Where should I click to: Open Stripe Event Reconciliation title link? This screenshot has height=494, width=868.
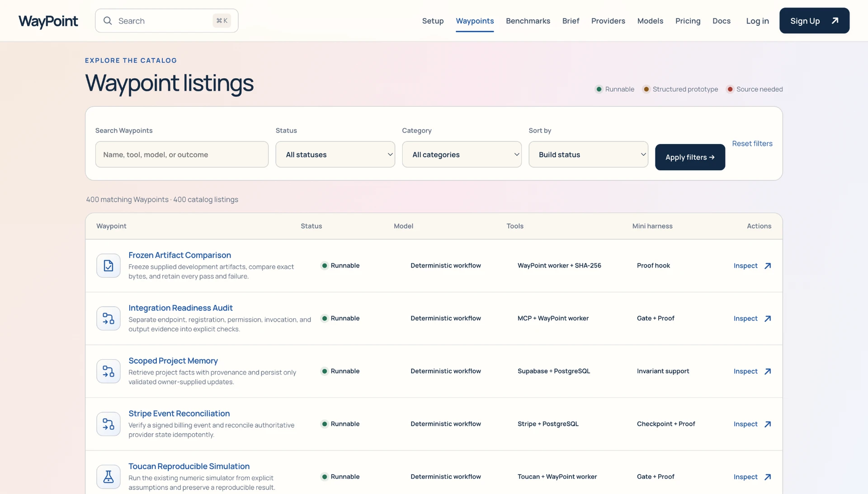[x=179, y=414]
